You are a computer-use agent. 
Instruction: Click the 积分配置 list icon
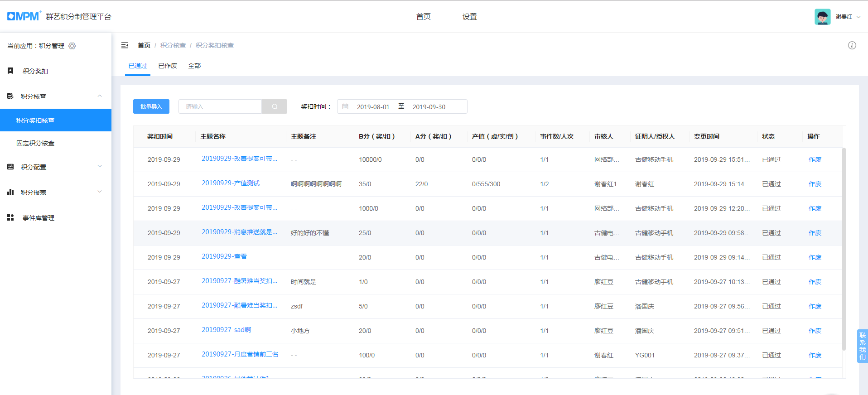[10, 167]
